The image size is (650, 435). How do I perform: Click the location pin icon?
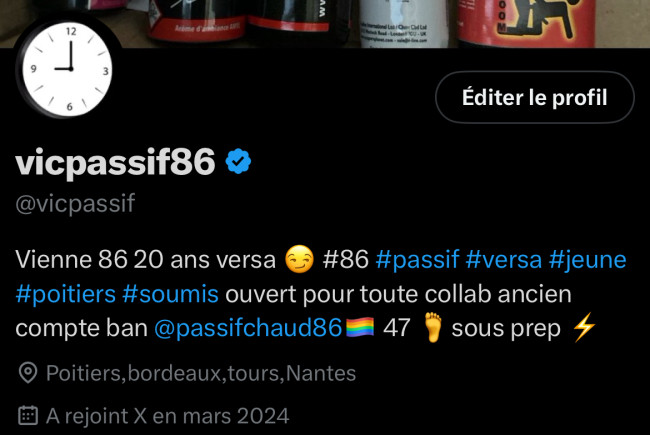pos(28,373)
